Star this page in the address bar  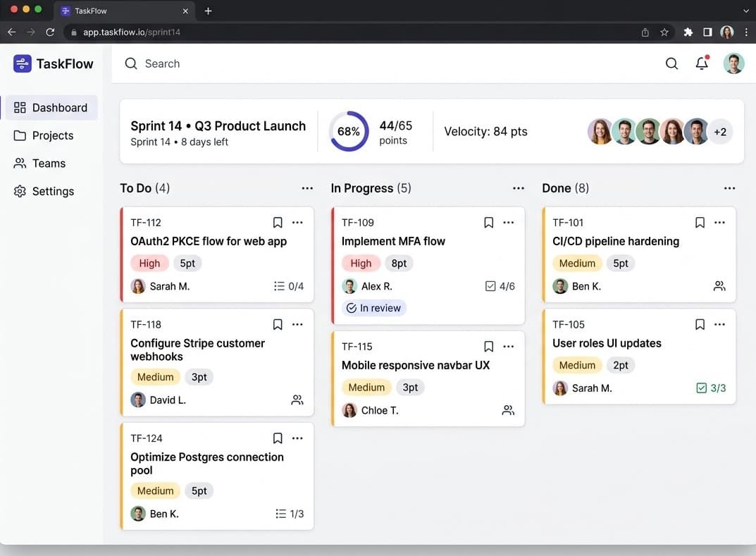pos(664,32)
